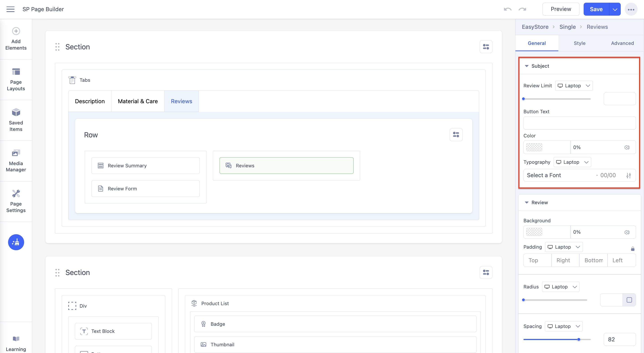Toggle the padding lock icon
This screenshot has height=353, width=644.
(x=633, y=249)
